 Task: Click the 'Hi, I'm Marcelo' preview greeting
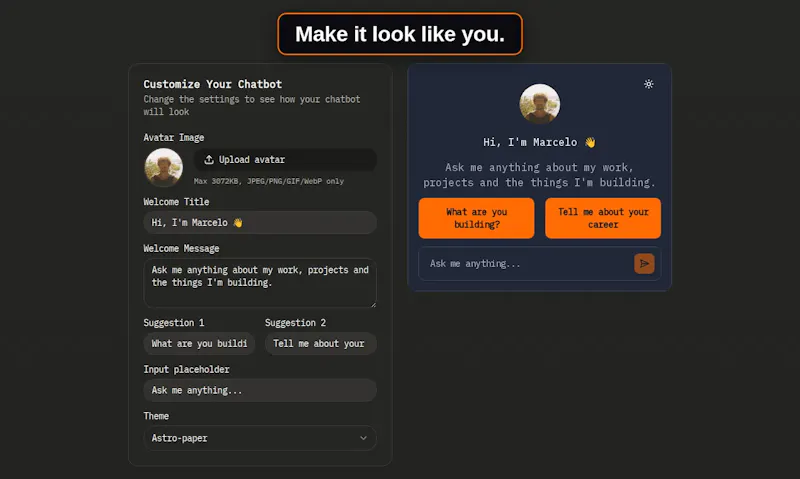(x=539, y=142)
